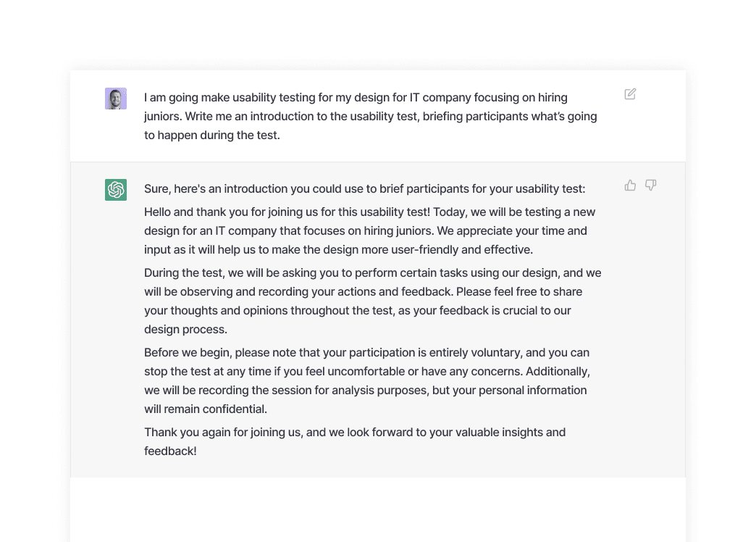Click the line starting 'input as it will help'
Screen dimensions: 756x542
pos(338,249)
